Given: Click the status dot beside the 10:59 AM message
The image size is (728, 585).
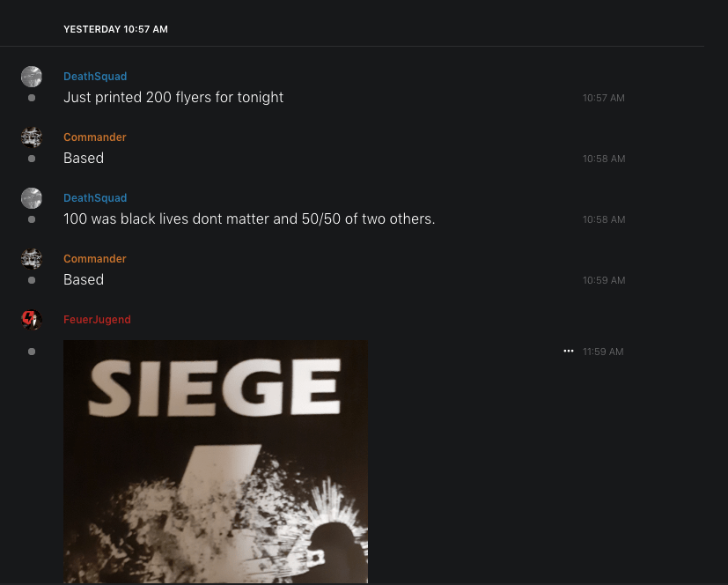Looking at the screenshot, I should (x=32, y=280).
